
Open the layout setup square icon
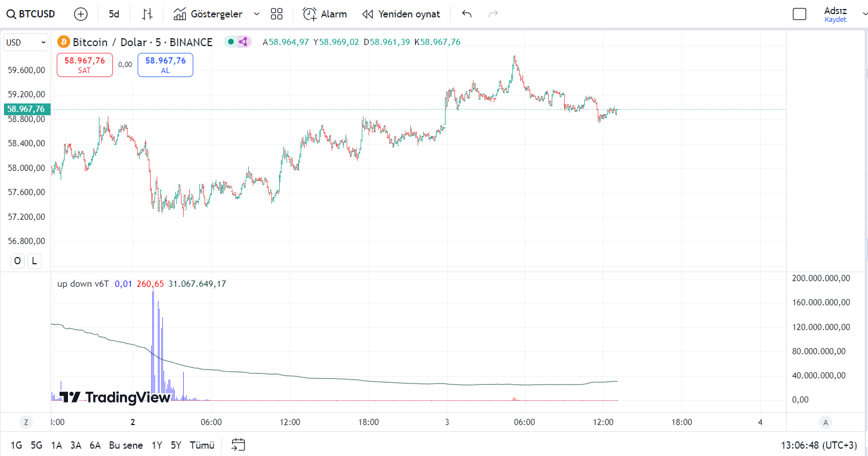tap(799, 14)
